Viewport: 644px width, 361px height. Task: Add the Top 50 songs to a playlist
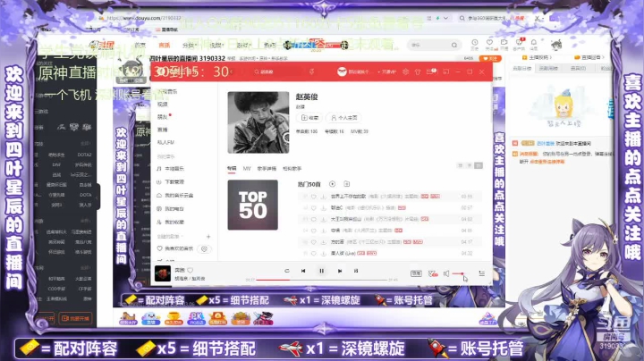pos(347,184)
